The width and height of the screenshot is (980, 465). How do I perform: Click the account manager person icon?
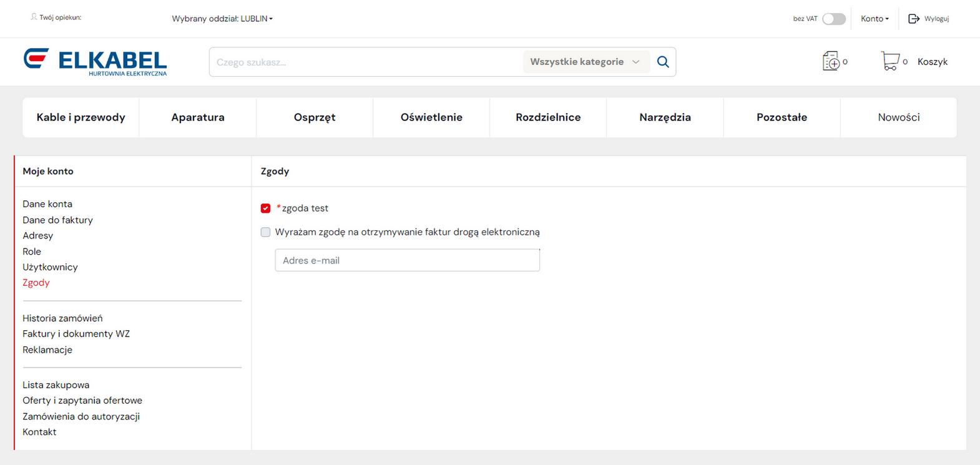click(x=34, y=17)
